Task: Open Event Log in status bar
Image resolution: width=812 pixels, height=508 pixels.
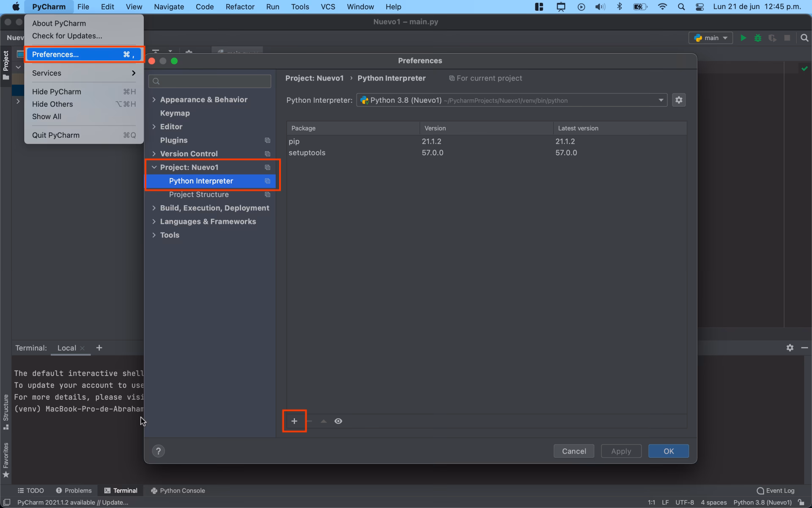Action: pyautogui.click(x=776, y=491)
